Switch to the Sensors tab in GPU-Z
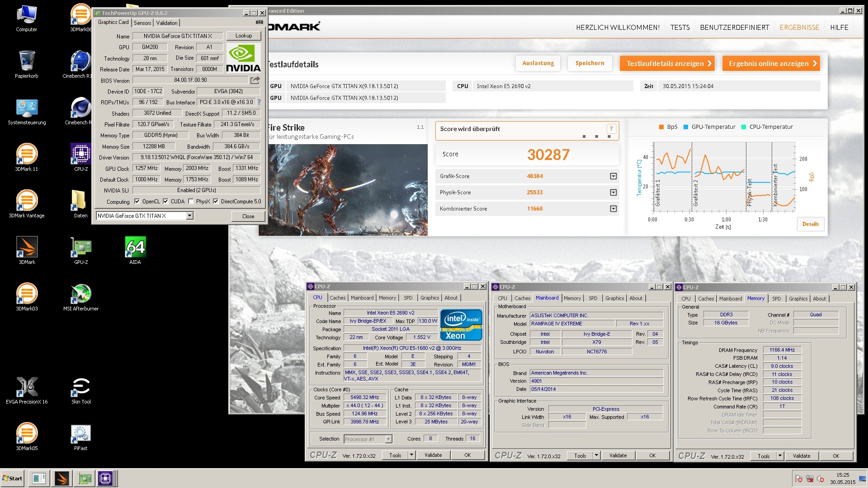The width and height of the screenshot is (868, 488). [x=142, y=23]
